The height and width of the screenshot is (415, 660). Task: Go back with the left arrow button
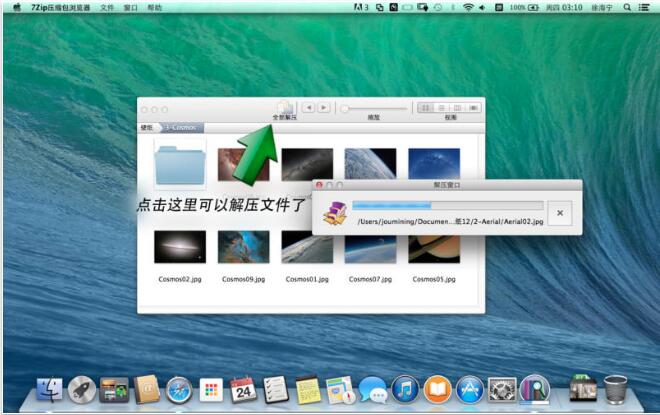pyautogui.click(x=309, y=108)
